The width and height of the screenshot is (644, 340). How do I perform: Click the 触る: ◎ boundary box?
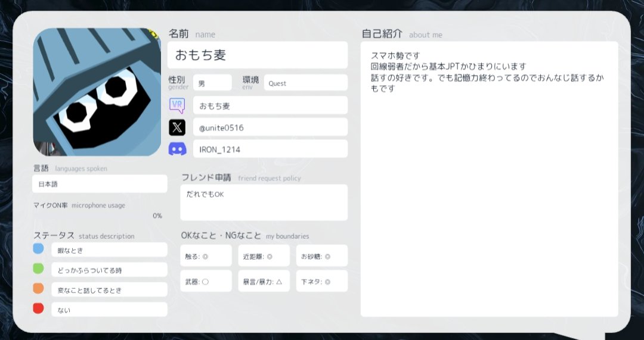(206, 256)
